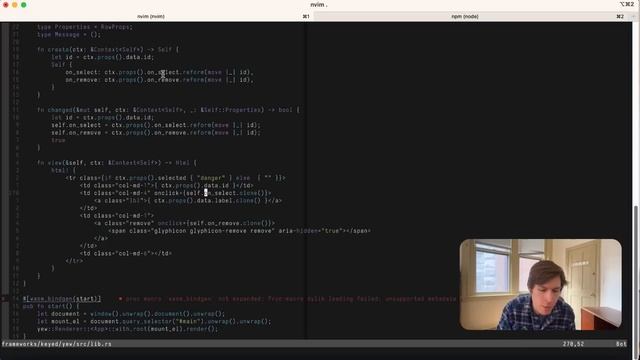Click the 'type Properties = RowProps;' line
The width and height of the screenshot is (640, 360).
point(85,27)
